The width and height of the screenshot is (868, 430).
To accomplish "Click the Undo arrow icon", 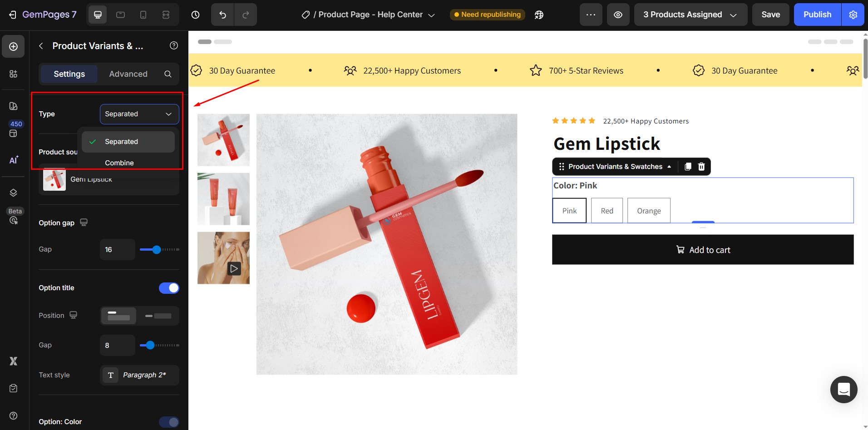I will point(222,15).
